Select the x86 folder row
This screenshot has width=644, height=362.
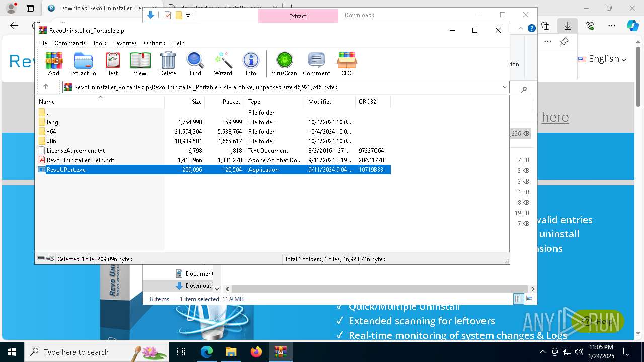coord(213,141)
